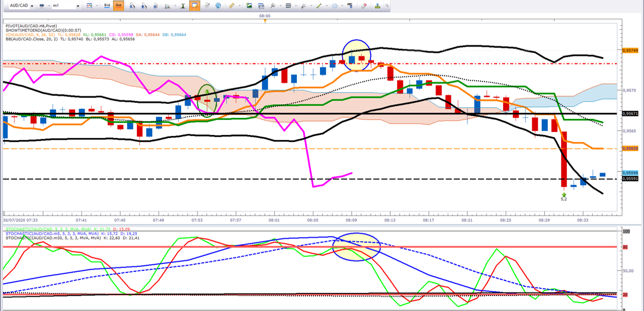
Task: Click the second zoom magnifier icon
Action: 143,6
